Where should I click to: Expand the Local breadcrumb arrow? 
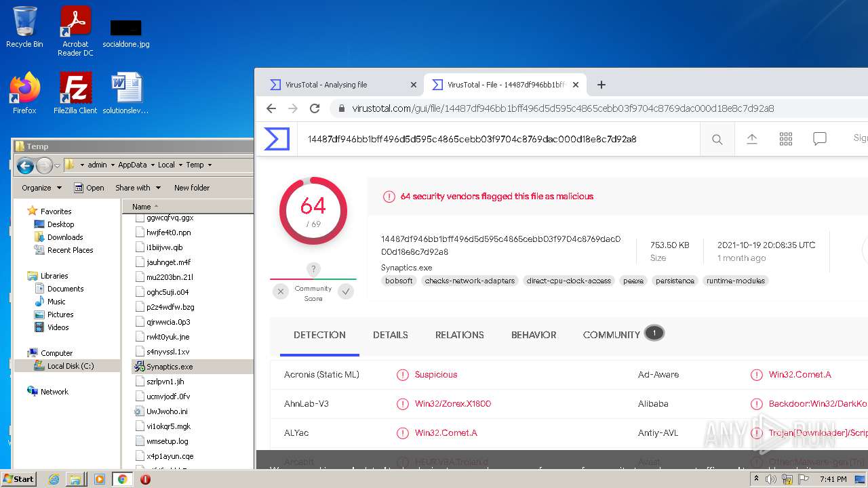point(180,165)
